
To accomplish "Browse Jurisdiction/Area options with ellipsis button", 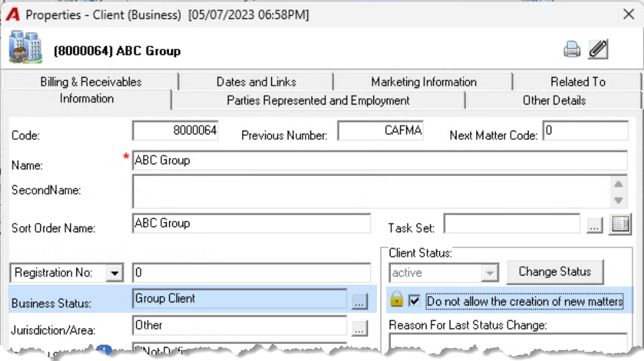I will [359, 329].
